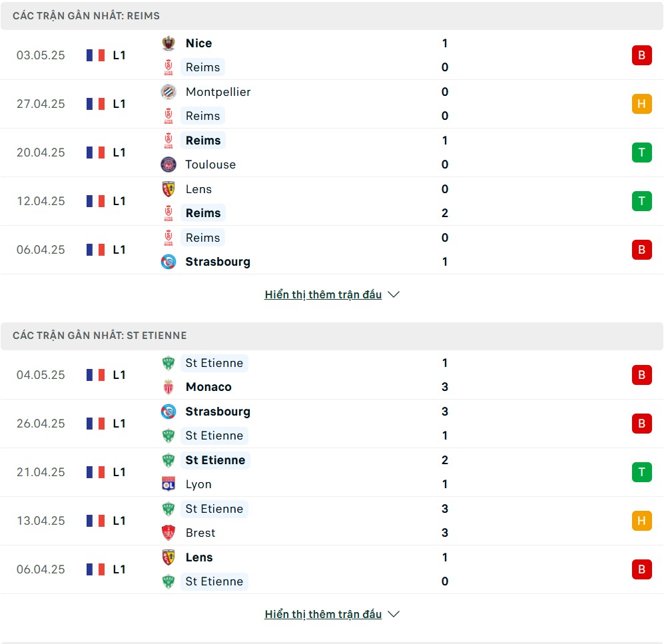Select the Monaco club crest icon

(168, 387)
